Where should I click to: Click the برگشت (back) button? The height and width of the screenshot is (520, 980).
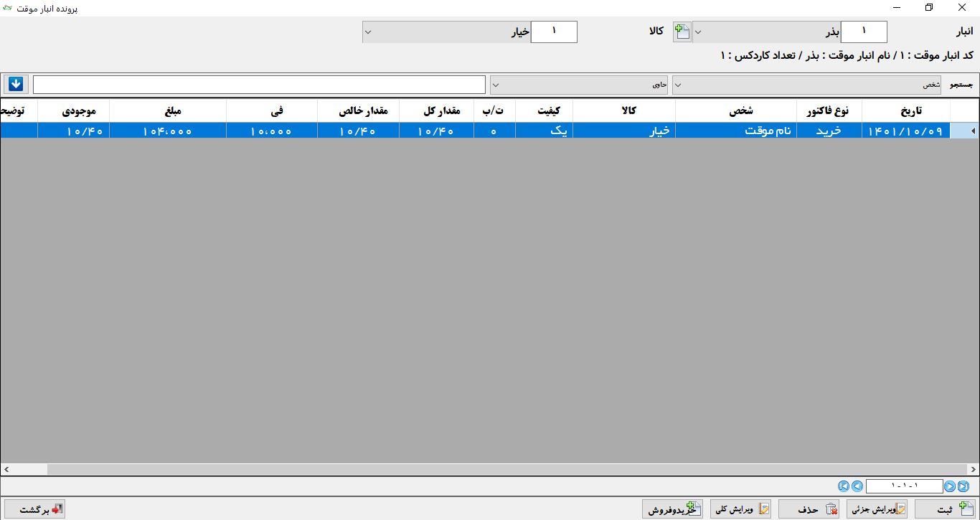(34, 509)
